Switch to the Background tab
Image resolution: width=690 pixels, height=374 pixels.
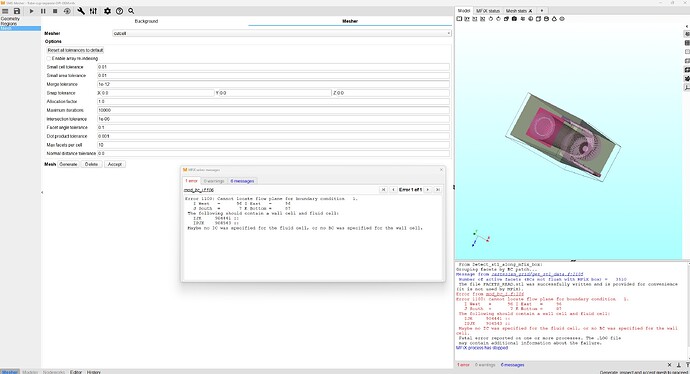pyautogui.click(x=146, y=21)
